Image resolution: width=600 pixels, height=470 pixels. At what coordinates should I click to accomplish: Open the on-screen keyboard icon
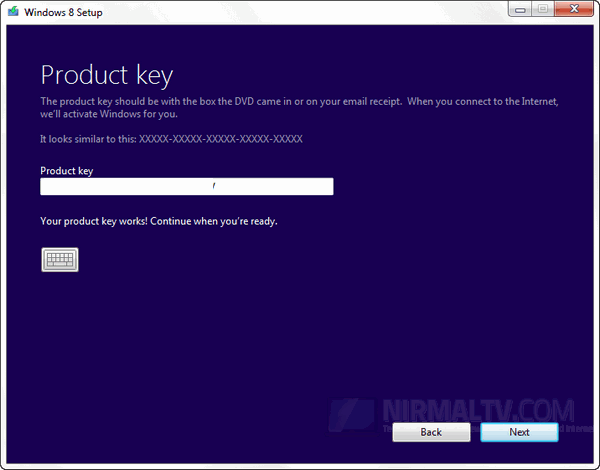(60, 259)
